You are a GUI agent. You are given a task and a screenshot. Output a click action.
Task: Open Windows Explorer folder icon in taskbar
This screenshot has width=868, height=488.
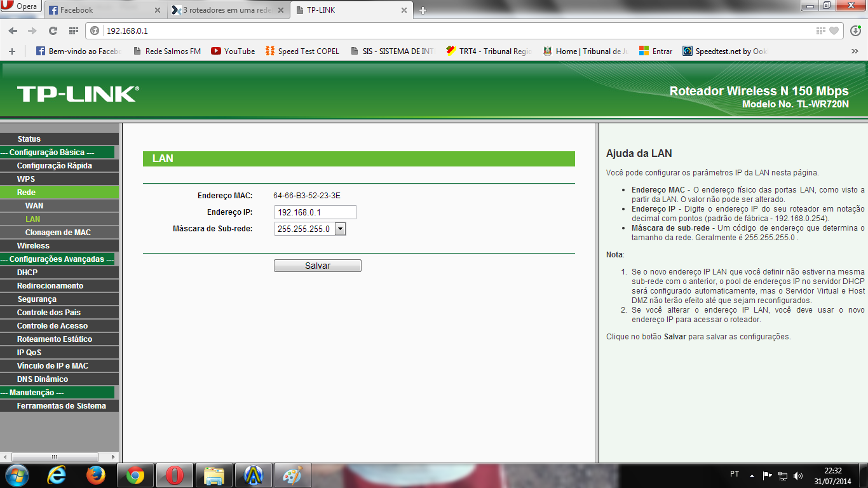214,475
